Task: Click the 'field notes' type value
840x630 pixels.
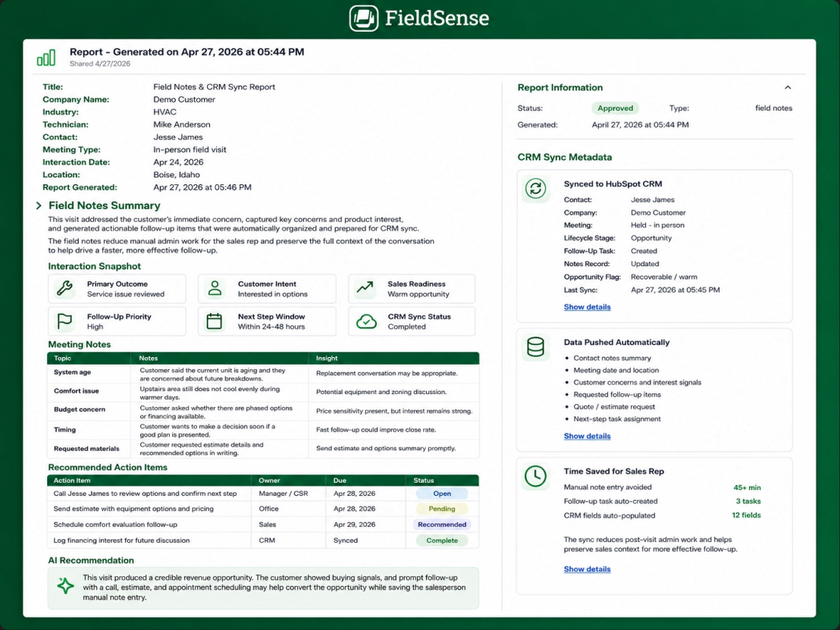Action: coord(773,108)
